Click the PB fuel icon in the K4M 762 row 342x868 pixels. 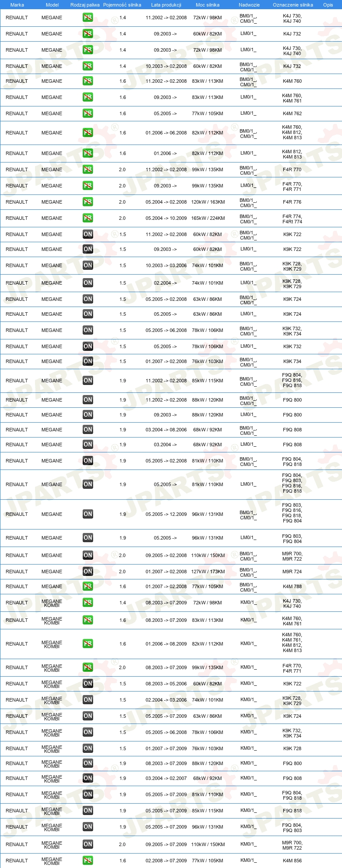point(88,113)
